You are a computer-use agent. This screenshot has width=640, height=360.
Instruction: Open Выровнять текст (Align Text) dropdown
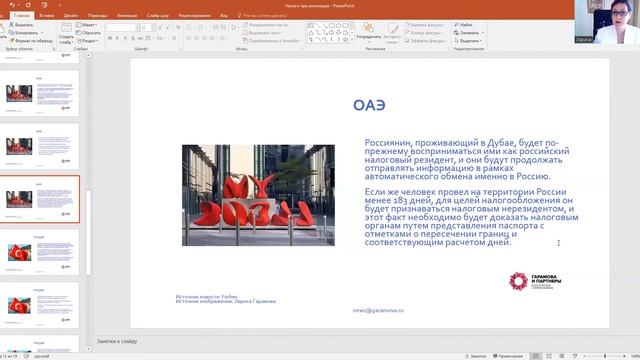click(x=262, y=33)
